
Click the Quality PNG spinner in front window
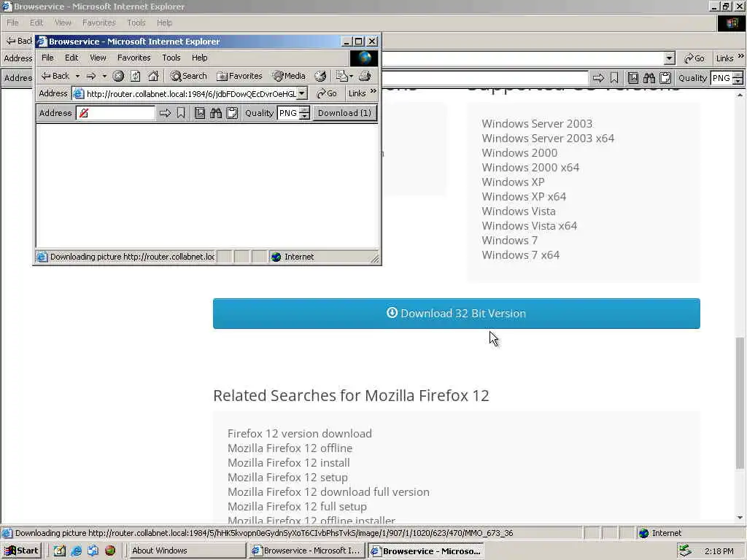(305, 113)
